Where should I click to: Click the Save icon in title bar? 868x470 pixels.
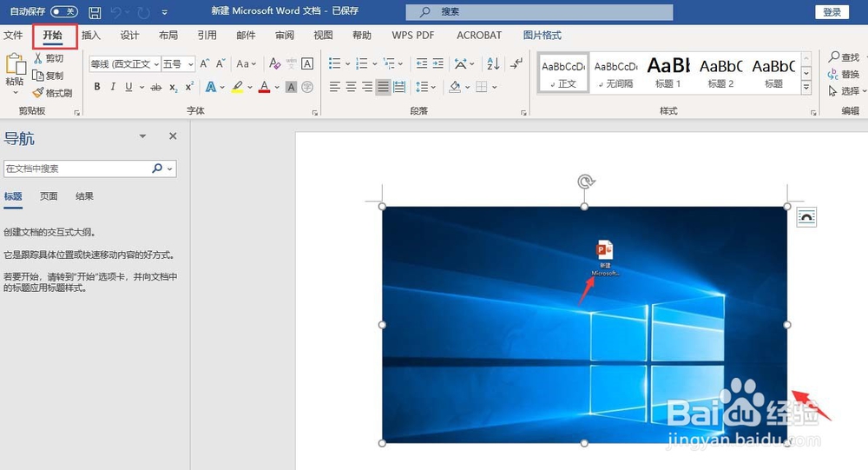[x=95, y=11]
